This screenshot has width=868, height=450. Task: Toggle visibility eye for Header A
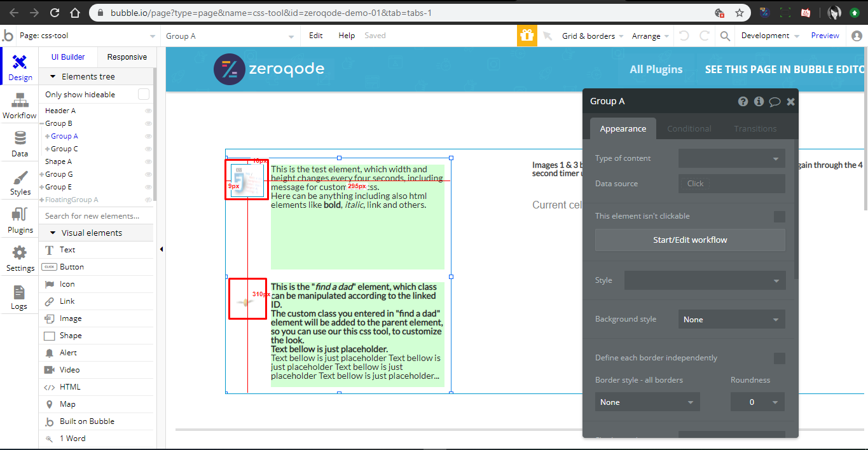148,111
